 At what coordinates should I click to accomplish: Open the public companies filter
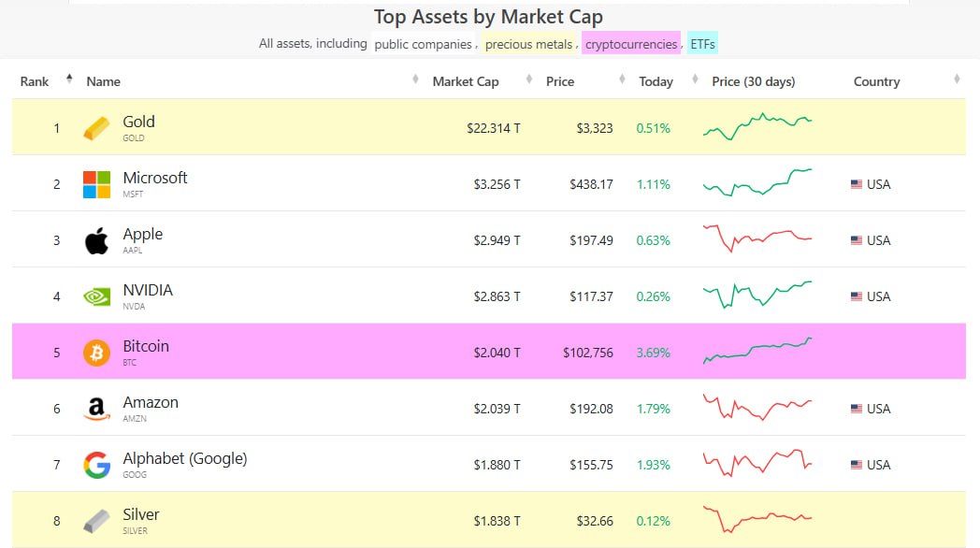423,43
